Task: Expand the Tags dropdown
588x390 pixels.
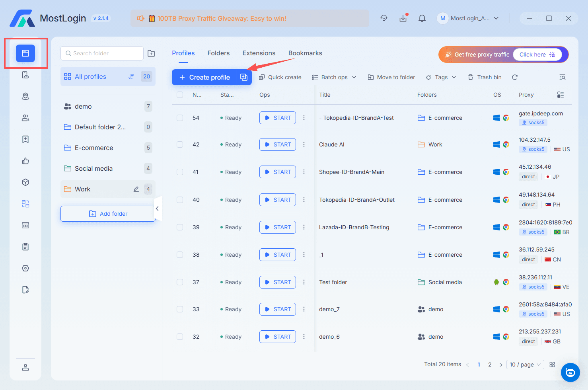Action: click(441, 77)
